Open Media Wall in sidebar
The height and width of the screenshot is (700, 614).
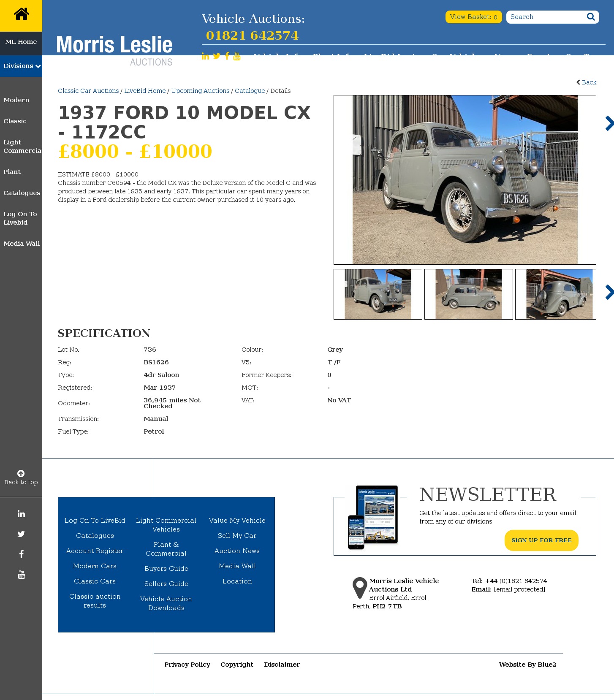[22, 244]
